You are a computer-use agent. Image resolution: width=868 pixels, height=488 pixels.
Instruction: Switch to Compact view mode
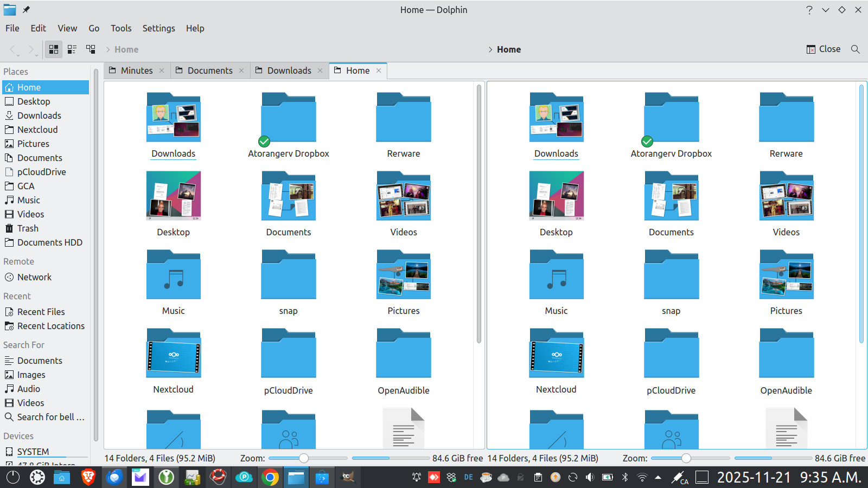pos(72,49)
